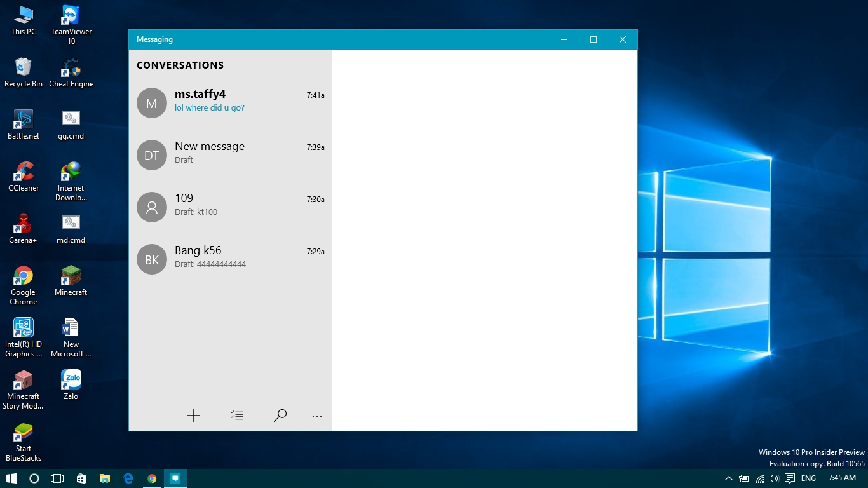Image resolution: width=868 pixels, height=488 pixels.
Task: Select Battle.net desktop shortcut
Action: (x=24, y=125)
